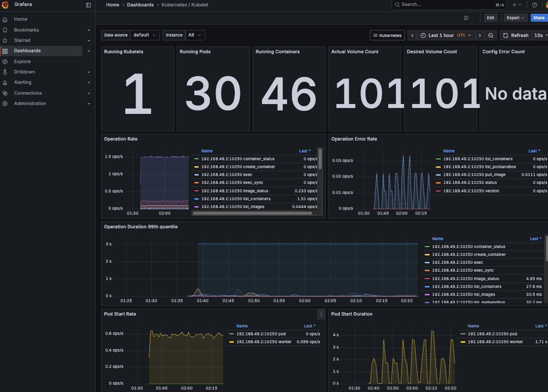Click the Starred star icon in sidebar

[5, 40]
